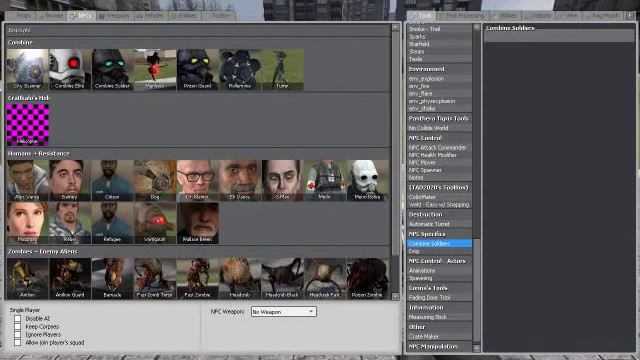The height and width of the screenshot is (360, 640).
Task: Click NPC list scrollbar down arrow
Action: pos(395,297)
